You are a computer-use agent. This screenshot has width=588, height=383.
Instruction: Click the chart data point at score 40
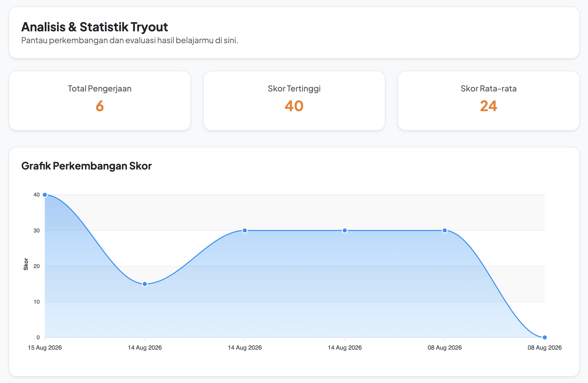(45, 195)
